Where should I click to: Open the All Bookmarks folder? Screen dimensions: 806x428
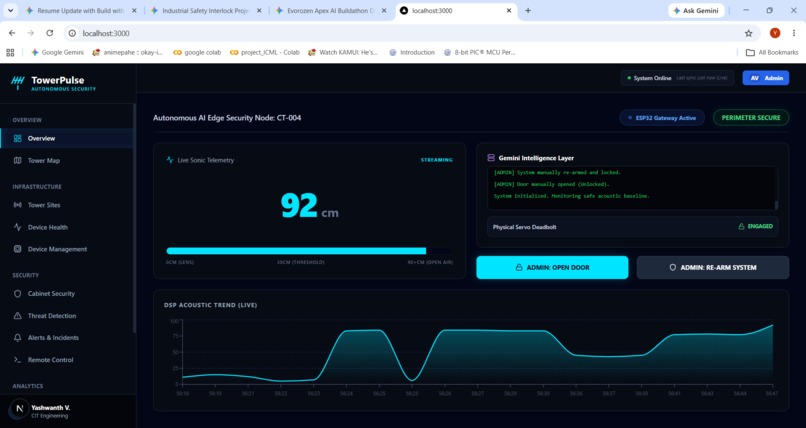click(x=772, y=52)
